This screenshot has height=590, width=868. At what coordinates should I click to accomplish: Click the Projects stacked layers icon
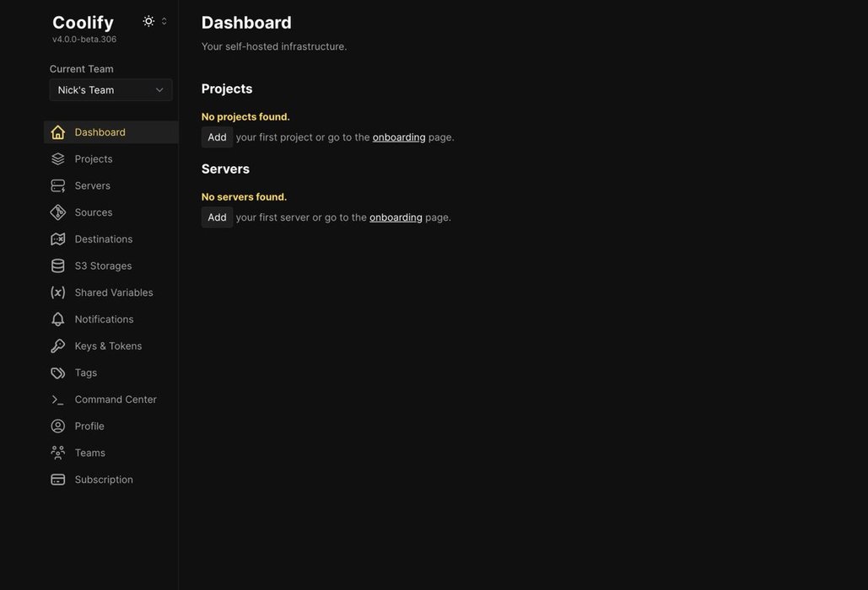click(57, 158)
